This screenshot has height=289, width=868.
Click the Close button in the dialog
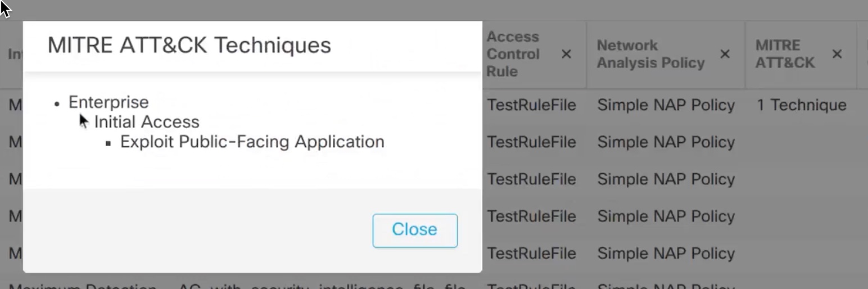(415, 230)
